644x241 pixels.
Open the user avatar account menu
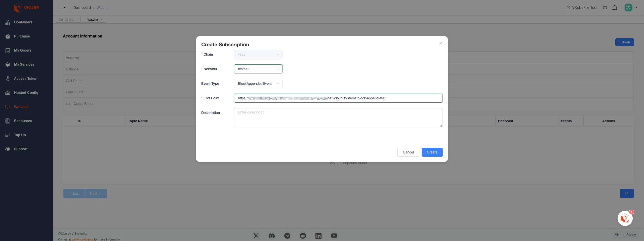(628, 8)
